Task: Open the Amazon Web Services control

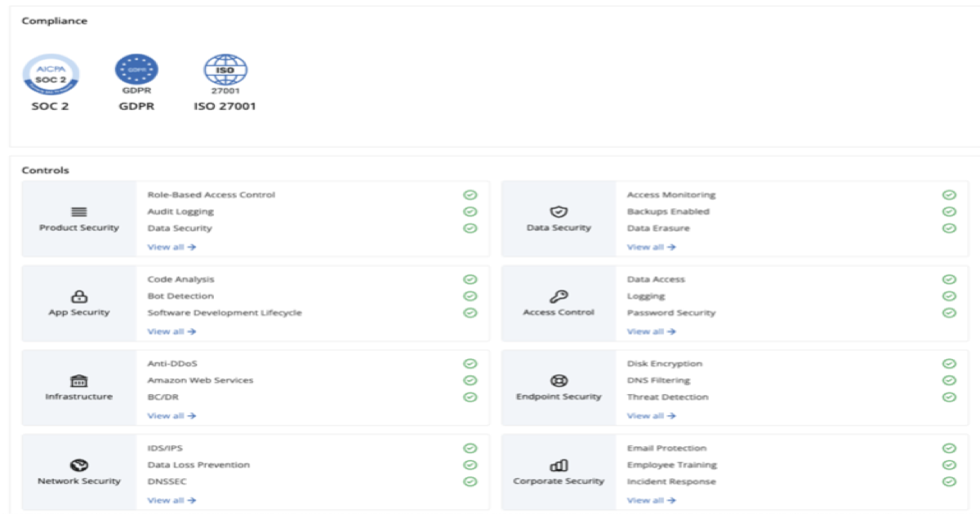Action: pyautogui.click(x=200, y=380)
